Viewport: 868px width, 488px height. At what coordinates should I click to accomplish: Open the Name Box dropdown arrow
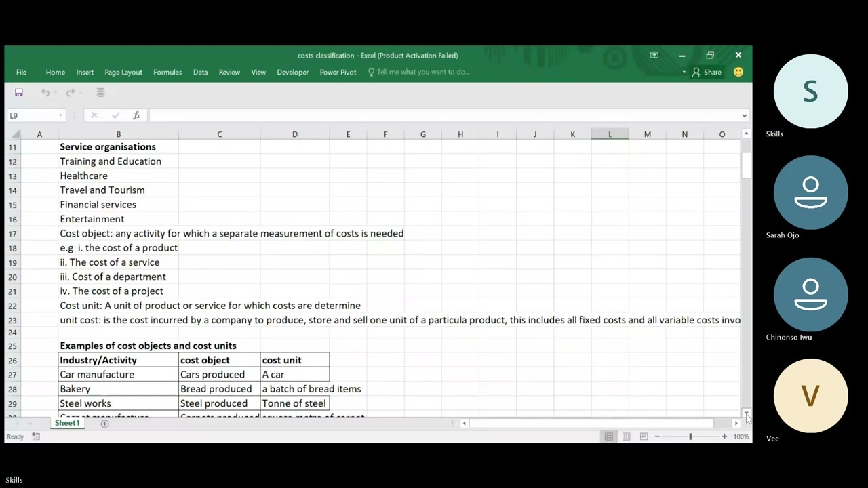[x=60, y=115]
